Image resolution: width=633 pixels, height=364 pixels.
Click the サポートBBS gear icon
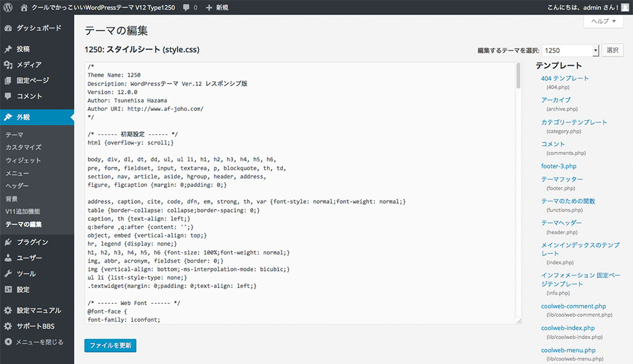[8, 326]
